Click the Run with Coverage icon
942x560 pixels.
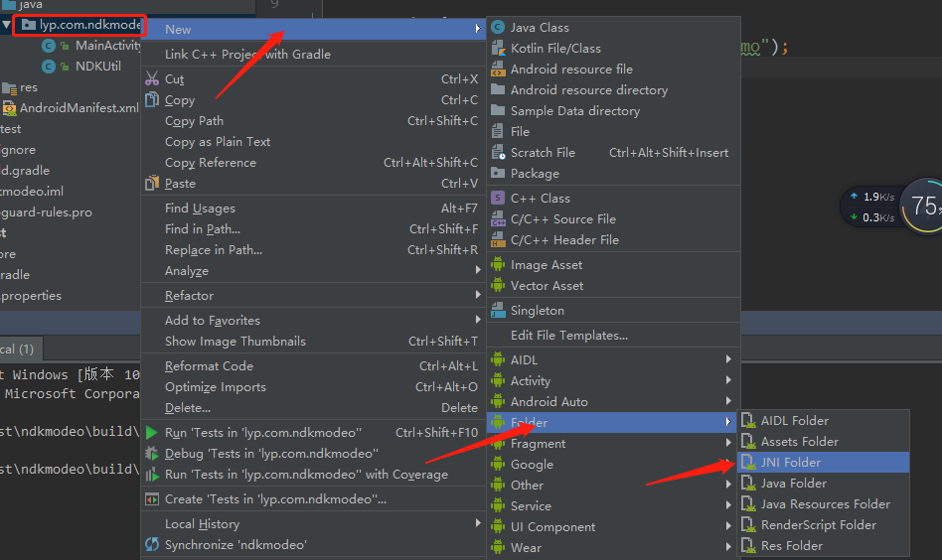[x=152, y=475]
